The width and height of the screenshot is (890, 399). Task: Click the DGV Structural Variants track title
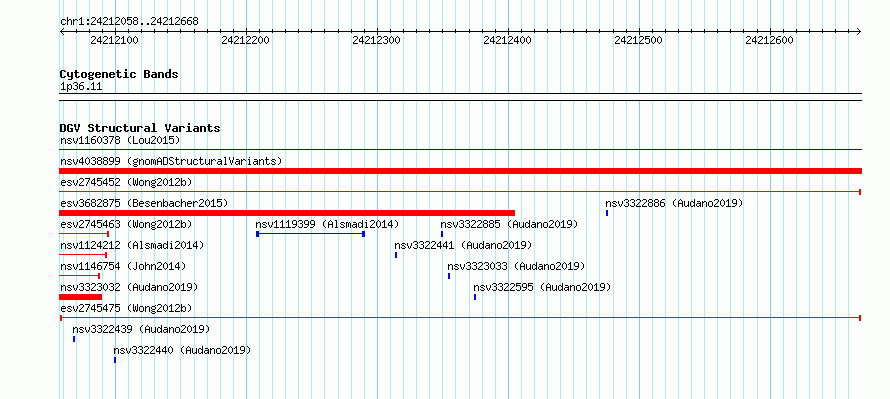click(140, 128)
